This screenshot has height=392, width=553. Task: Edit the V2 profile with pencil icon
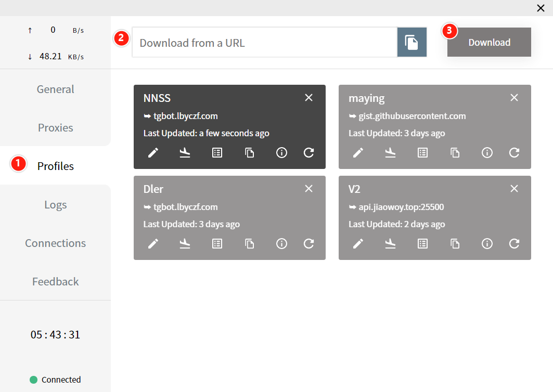click(x=358, y=244)
